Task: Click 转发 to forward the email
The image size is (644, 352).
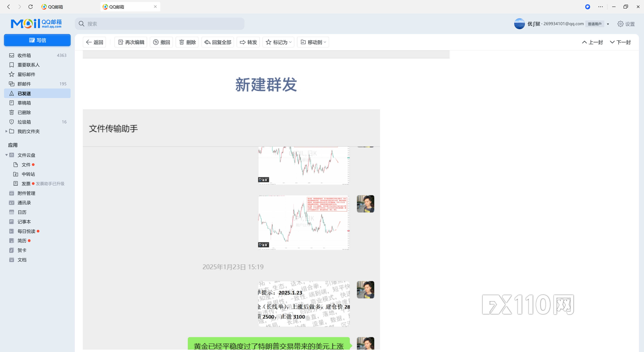Action: pos(248,42)
